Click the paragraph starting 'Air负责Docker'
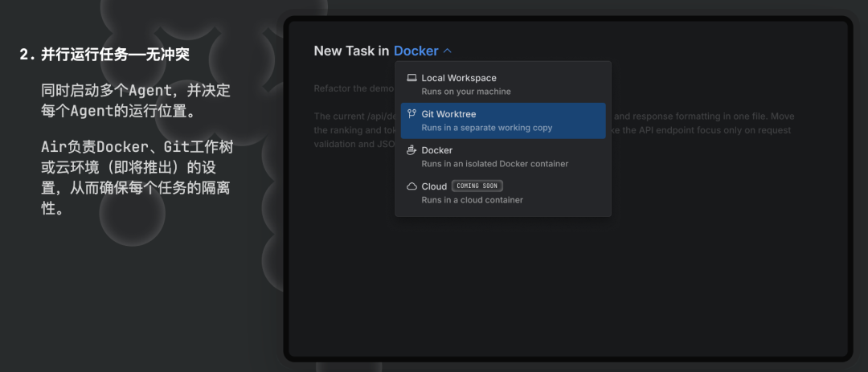The height and width of the screenshot is (372, 868). click(x=137, y=177)
